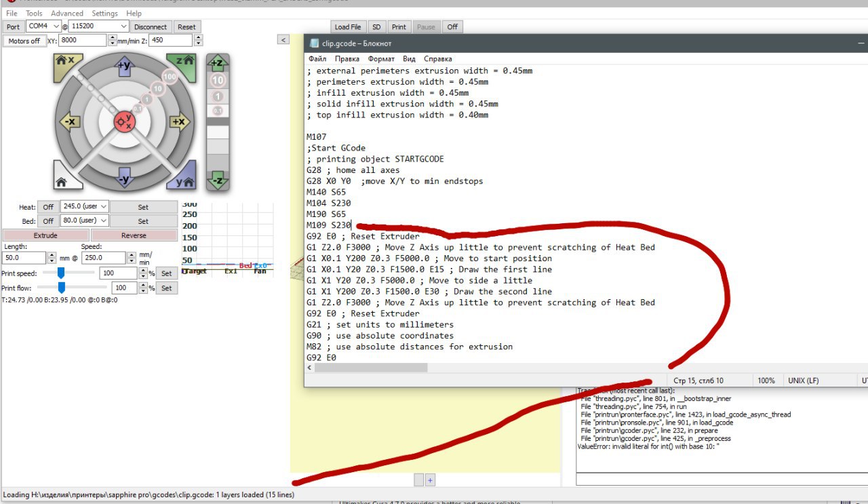Step the Z feedrate spinner arrows
The height and width of the screenshot is (504, 868).
pos(198,41)
